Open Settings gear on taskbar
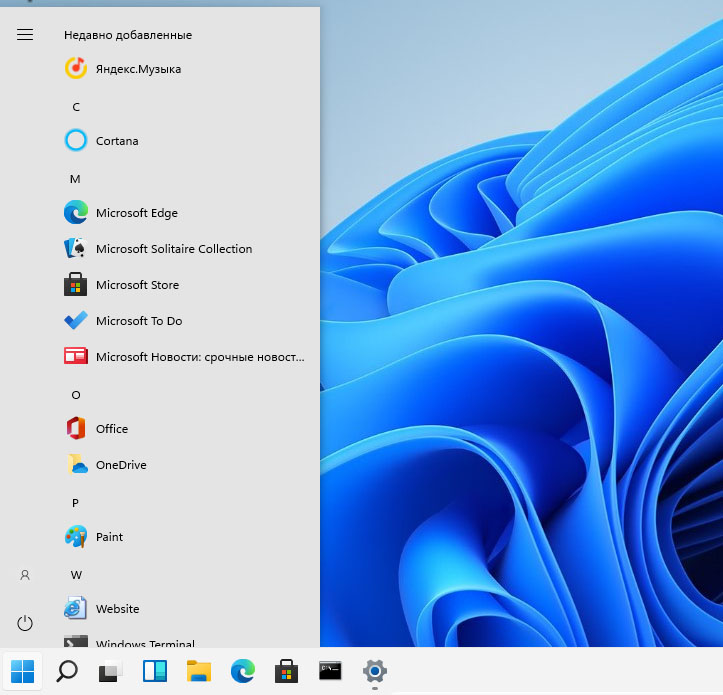Viewport: 723px width, 695px height. coord(374,671)
